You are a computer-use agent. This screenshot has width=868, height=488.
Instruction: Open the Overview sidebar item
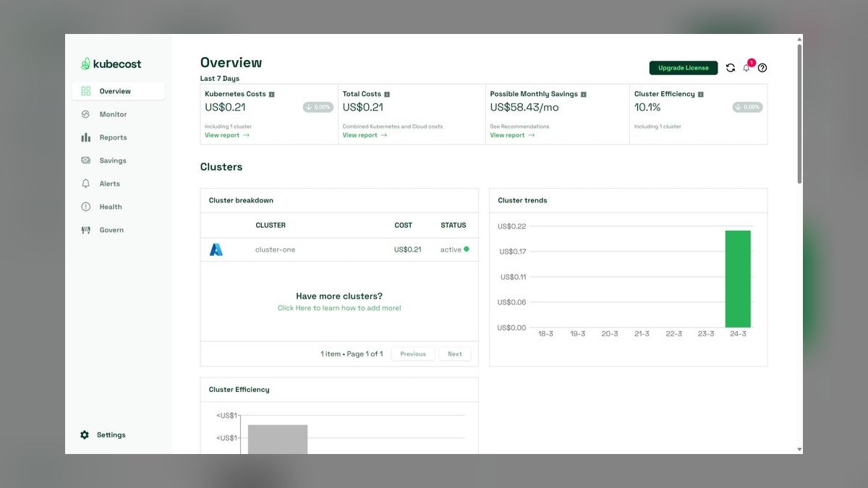pos(118,91)
